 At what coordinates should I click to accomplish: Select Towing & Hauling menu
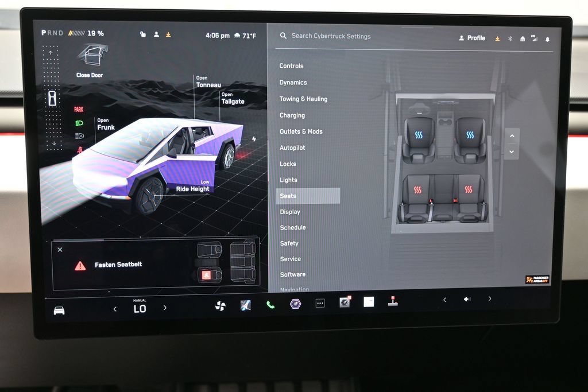(x=303, y=99)
